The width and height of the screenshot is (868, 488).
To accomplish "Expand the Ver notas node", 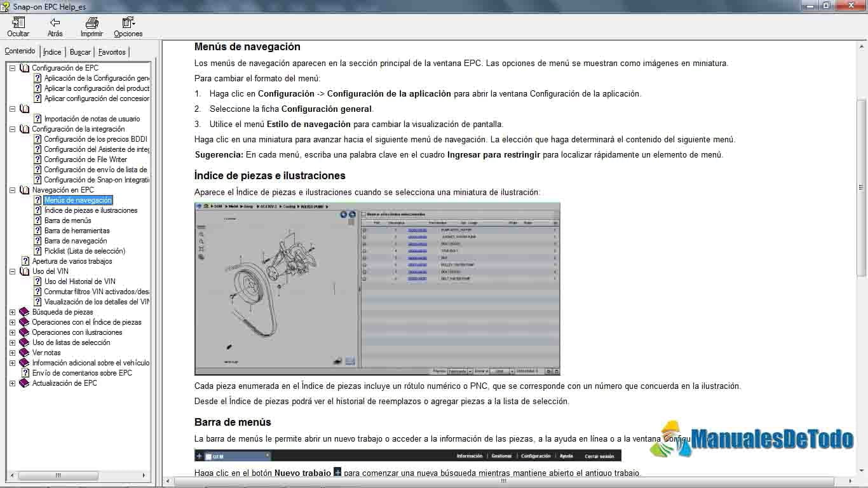I will pos(12,353).
